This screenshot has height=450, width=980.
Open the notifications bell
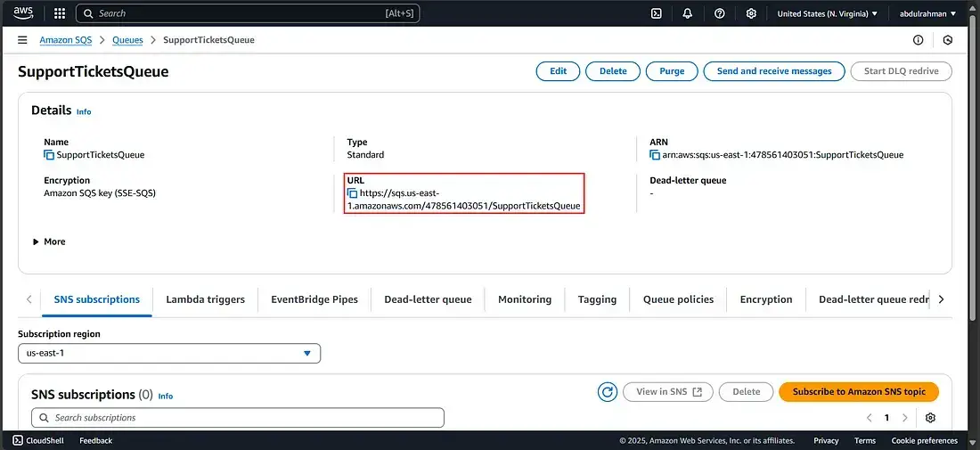point(688,13)
